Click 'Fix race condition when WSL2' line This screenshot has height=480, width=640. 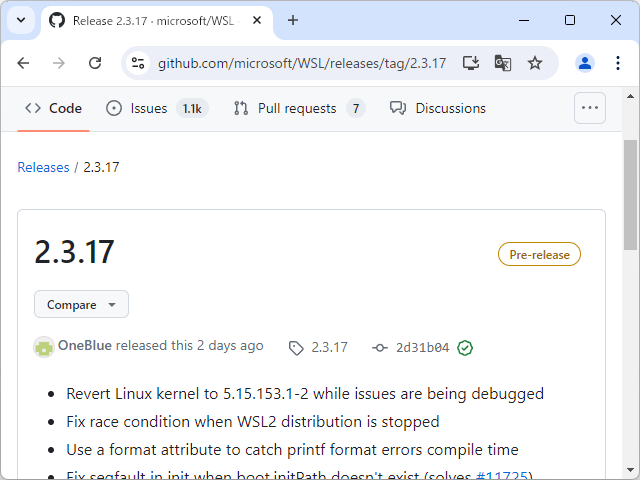coord(253,422)
